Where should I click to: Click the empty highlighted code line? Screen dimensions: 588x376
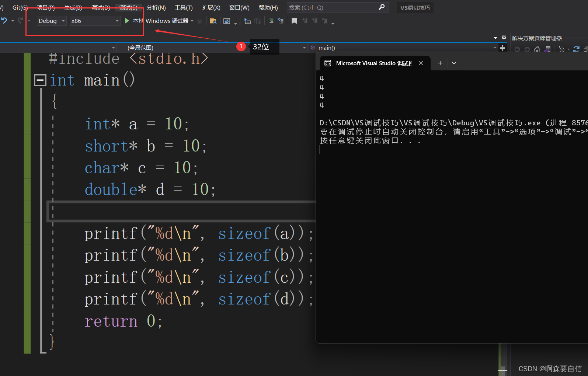tap(181, 211)
